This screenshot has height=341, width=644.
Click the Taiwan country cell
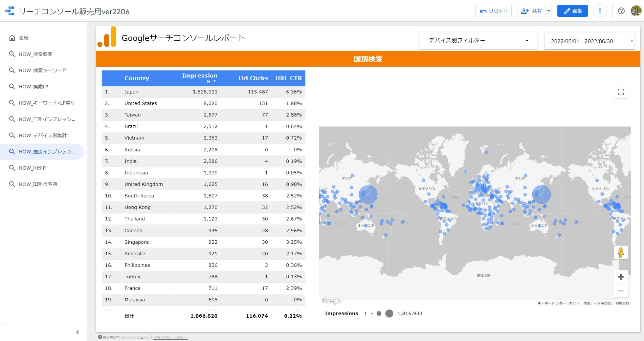pyautogui.click(x=132, y=115)
